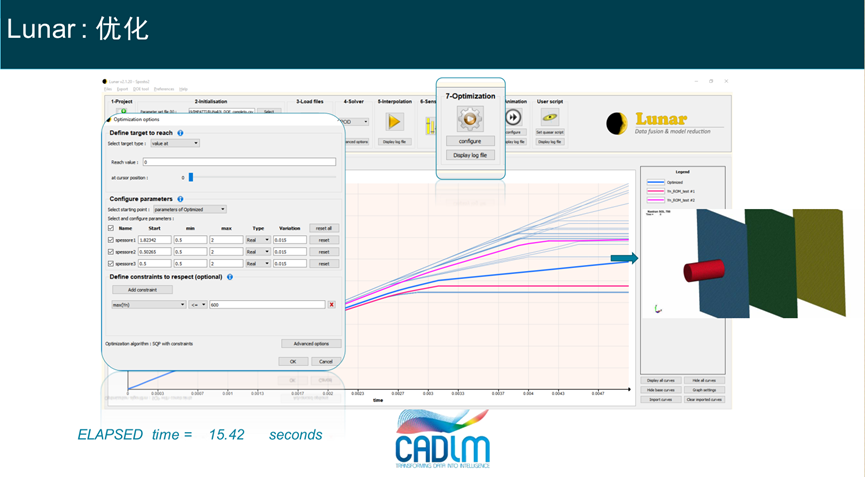
Task: Click Set quasar script button
Action: coord(550,132)
